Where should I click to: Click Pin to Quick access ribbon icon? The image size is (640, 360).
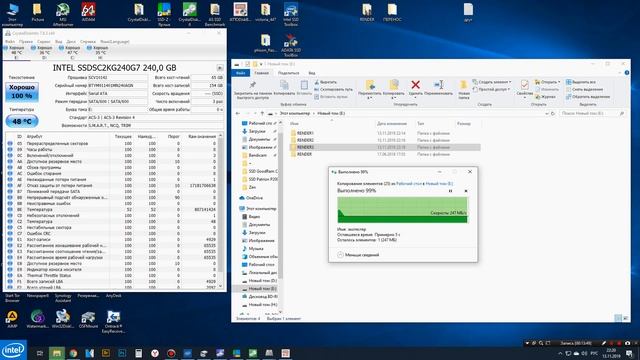[x=253, y=89]
